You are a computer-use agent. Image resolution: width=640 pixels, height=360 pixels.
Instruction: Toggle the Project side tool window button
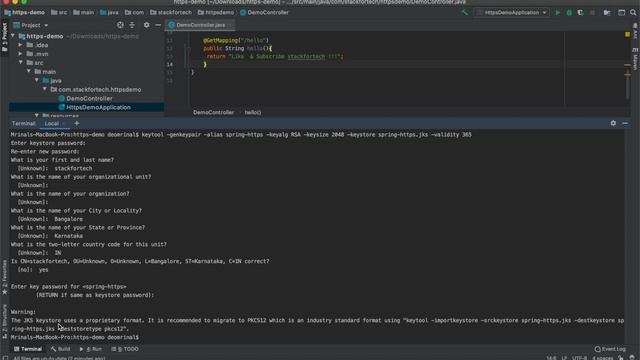4,37
